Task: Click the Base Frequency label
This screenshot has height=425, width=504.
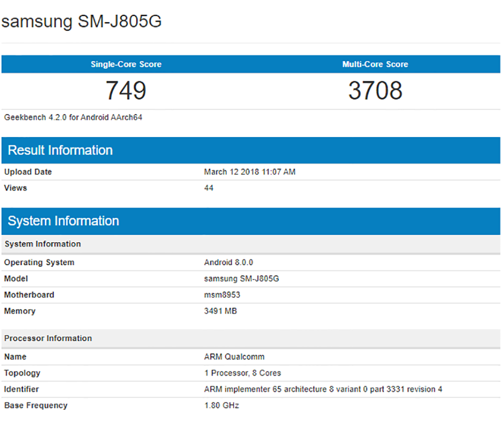Action: pos(36,406)
